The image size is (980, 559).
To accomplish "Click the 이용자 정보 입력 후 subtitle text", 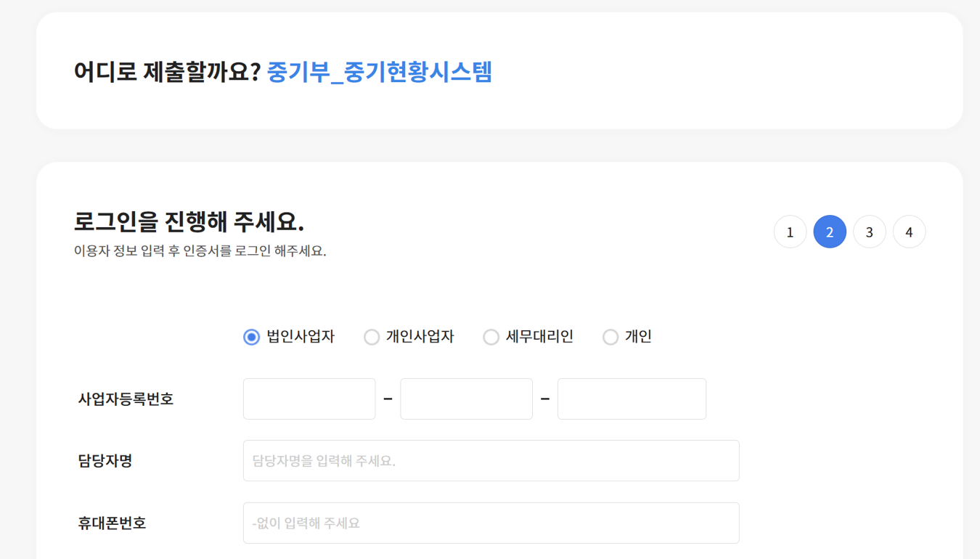I will pyautogui.click(x=200, y=251).
